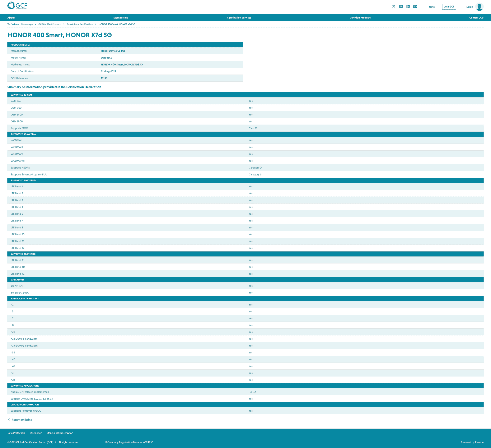The width and height of the screenshot is (491, 448).
Task: Go to Homepage breadcrumb
Action: (27, 24)
